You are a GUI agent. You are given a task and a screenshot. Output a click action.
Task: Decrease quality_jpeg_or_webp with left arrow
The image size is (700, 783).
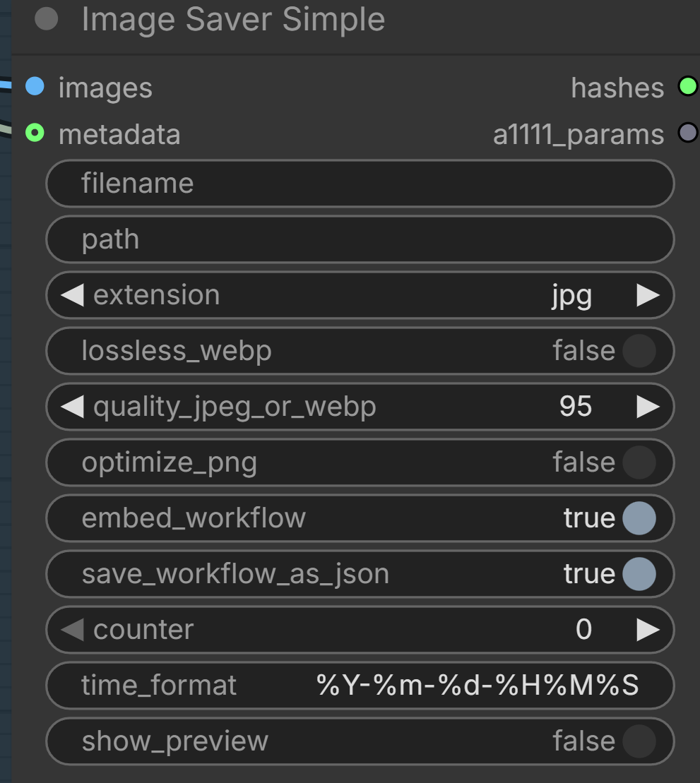(x=72, y=407)
